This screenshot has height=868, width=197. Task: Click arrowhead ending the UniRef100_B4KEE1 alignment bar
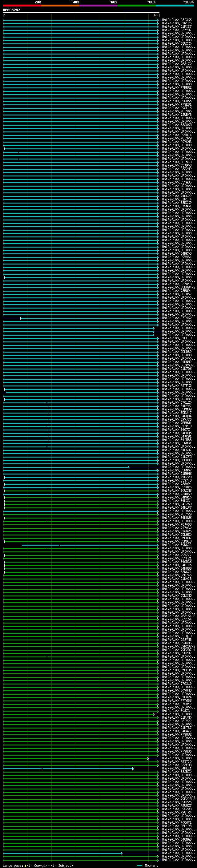(x=133, y=769)
